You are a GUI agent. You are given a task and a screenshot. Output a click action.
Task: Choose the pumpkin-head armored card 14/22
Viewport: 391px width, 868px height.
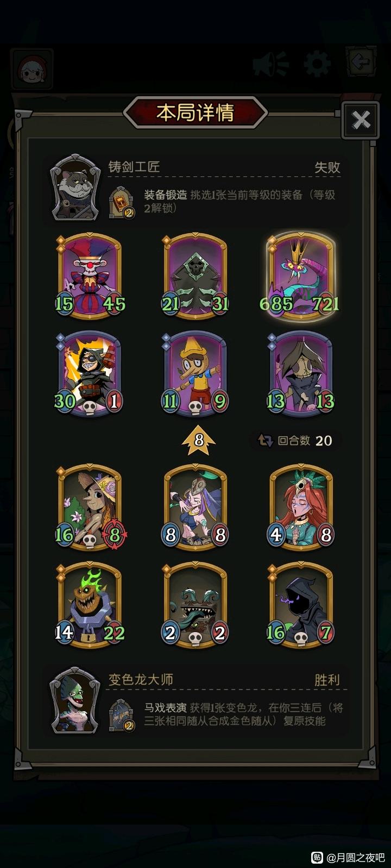tap(90, 605)
